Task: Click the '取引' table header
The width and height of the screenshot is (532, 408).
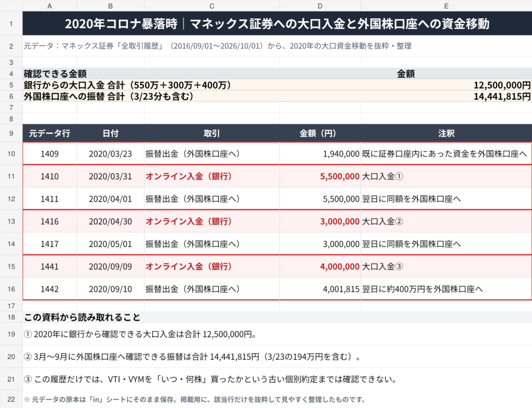Action: (x=212, y=133)
